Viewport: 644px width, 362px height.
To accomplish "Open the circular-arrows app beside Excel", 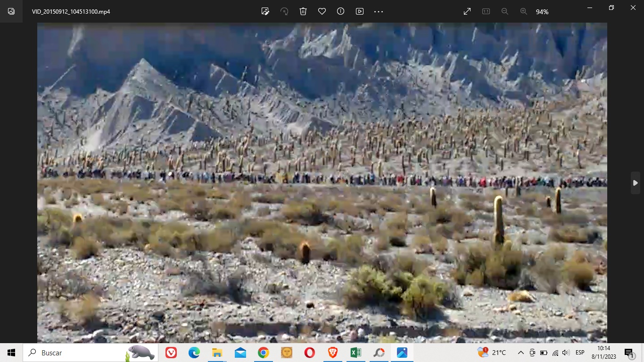I will [379, 353].
